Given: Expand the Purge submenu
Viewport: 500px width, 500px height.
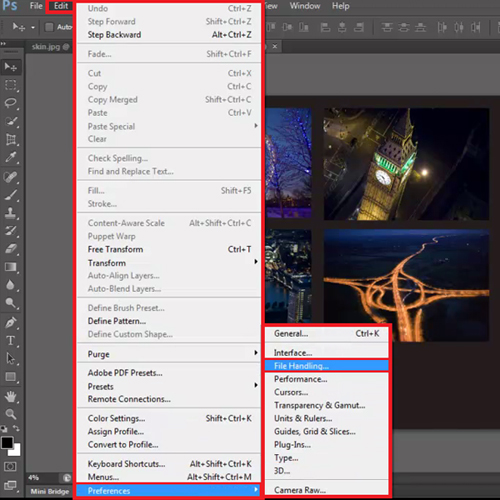Looking at the screenshot, I should click(169, 353).
